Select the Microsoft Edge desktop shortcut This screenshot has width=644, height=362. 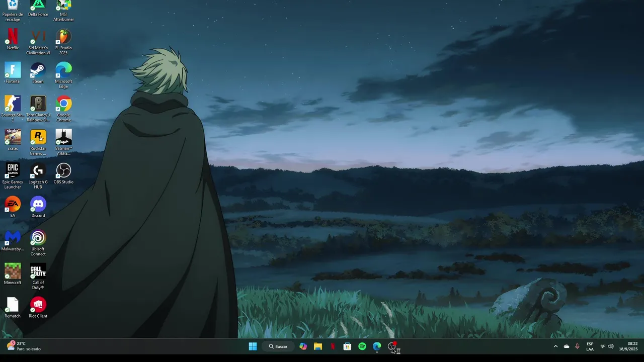coord(63,75)
